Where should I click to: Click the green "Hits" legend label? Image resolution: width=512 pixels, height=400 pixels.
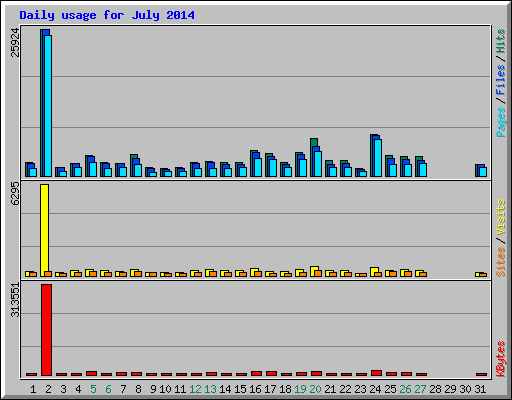pos(501,41)
